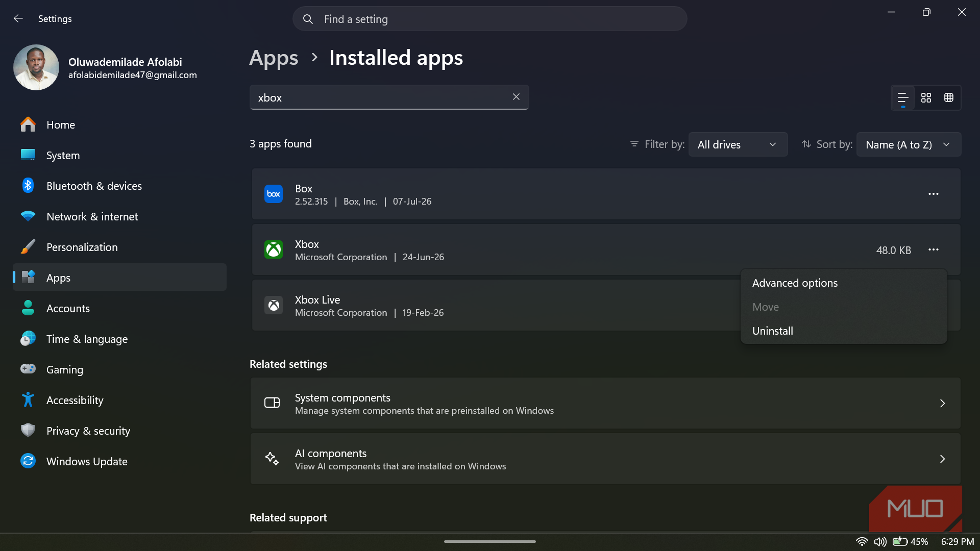Click the Sort by arrows icon
The image size is (980, 551).
pyautogui.click(x=806, y=144)
